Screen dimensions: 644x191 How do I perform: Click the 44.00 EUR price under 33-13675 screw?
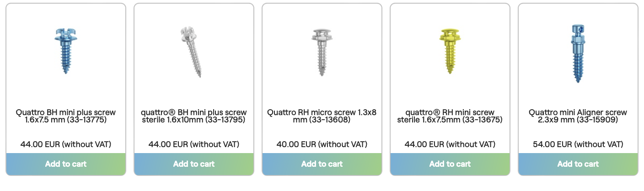coord(450,144)
